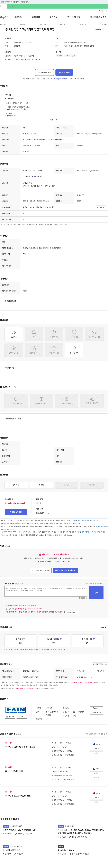Click the info icon beside 인증기관
Viewport: 108px width, 868px height.
click(63, 671)
